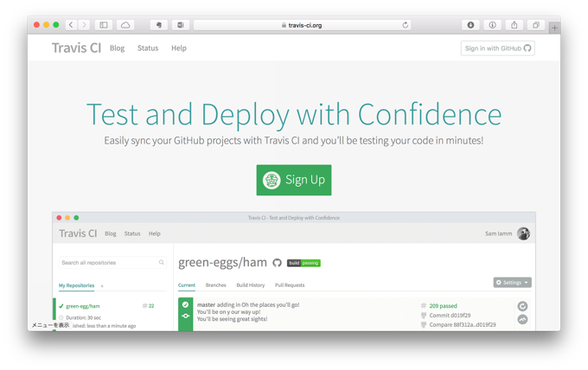
Task: Click the Sam Iamm user name
Action: [x=498, y=233]
